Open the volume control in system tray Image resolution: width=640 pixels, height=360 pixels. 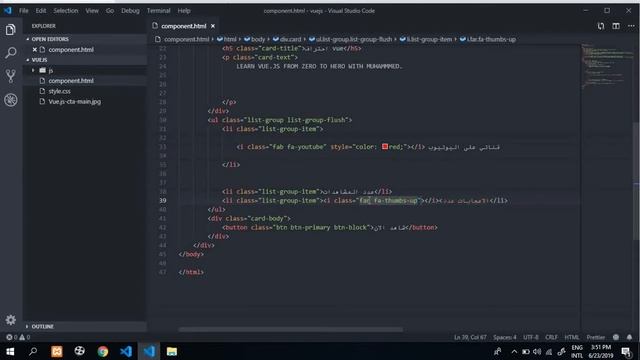pyautogui.click(x=537, y=351)
